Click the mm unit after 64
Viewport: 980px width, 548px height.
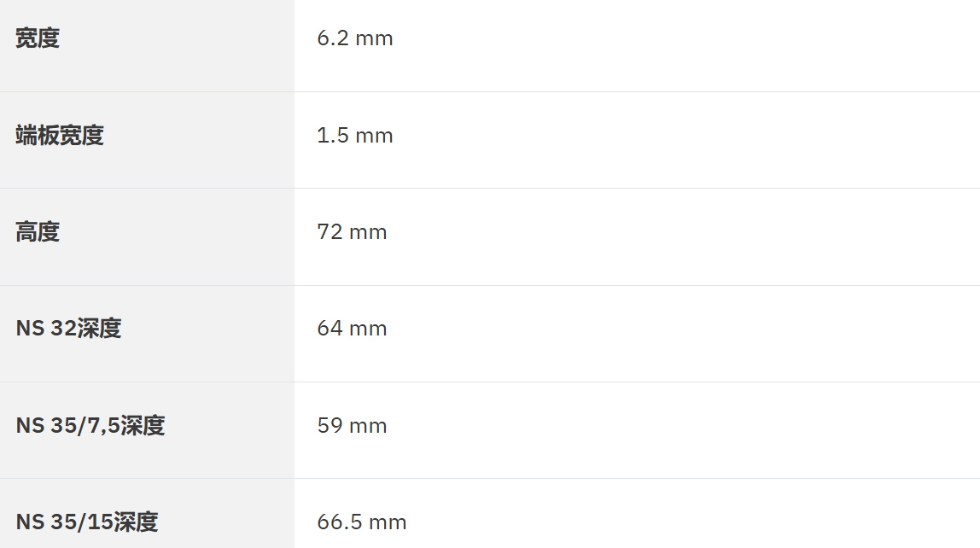[x=368, y=329]
